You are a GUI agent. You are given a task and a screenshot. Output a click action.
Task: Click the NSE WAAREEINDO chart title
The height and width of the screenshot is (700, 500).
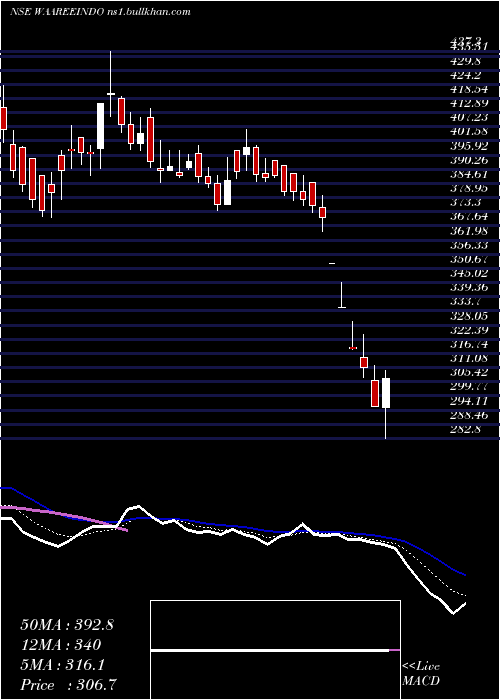[100, 12]
